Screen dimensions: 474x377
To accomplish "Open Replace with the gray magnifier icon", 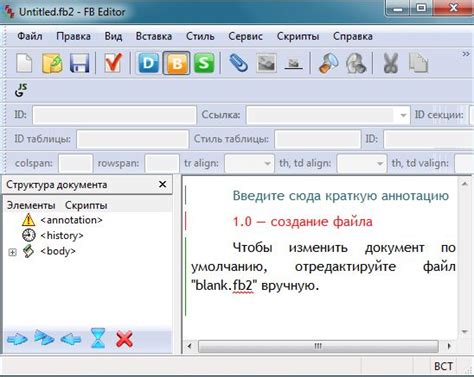I will (x=356, y=63).
